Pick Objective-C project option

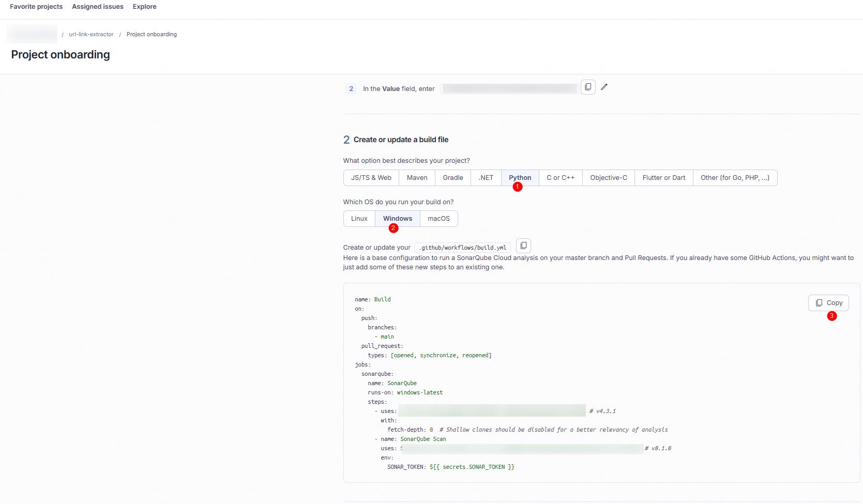pyautogui.click(x=609, y=178)
